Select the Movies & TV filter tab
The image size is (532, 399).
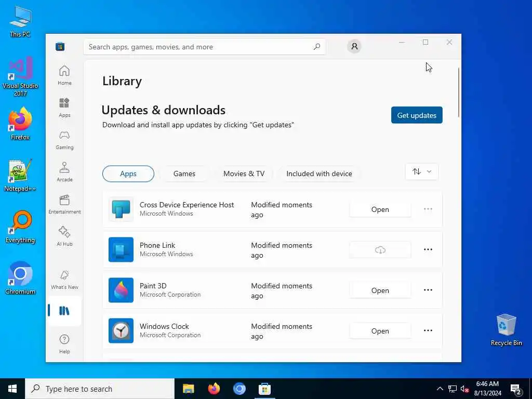[244, 174]
